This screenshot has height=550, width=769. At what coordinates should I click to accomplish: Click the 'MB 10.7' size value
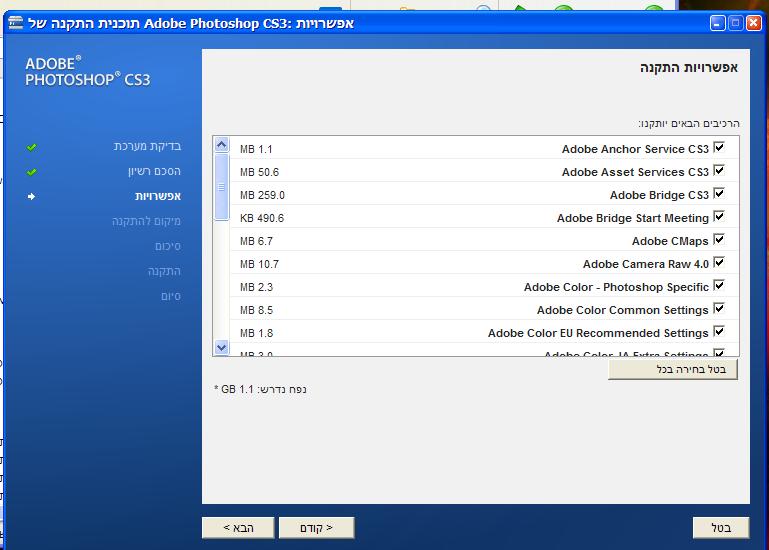pyautogui.click(x=259, y=264)
